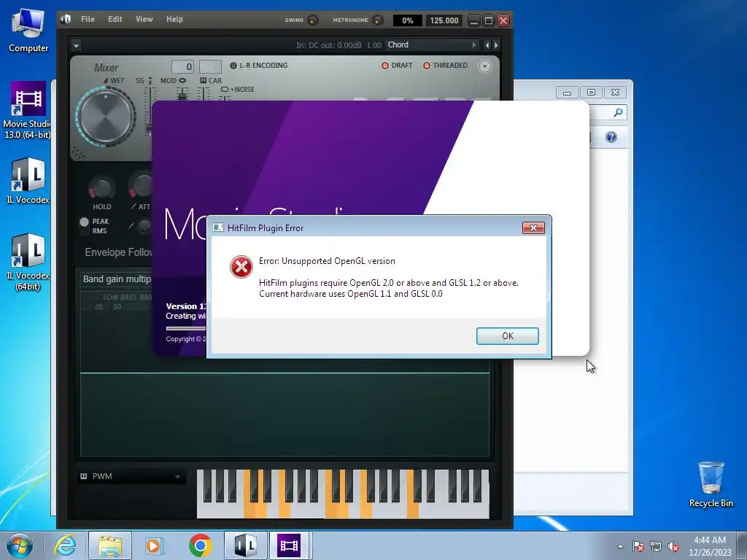The image size is (747, 560).
Task: Click the network tray icon
Action: 656,546
